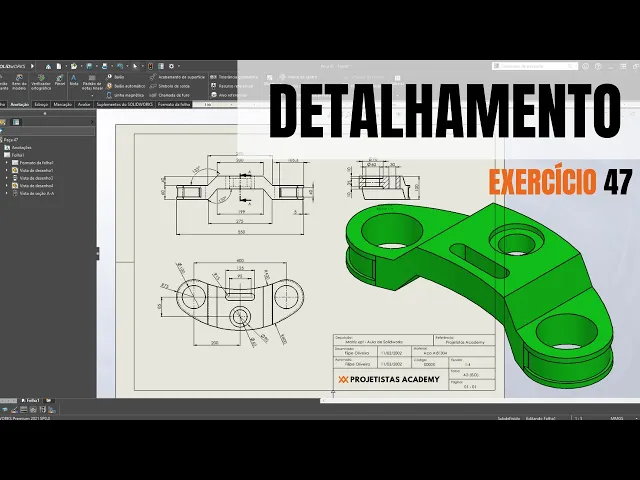
Task: Open the Options gear icon
Action: [x=172, y=66]
